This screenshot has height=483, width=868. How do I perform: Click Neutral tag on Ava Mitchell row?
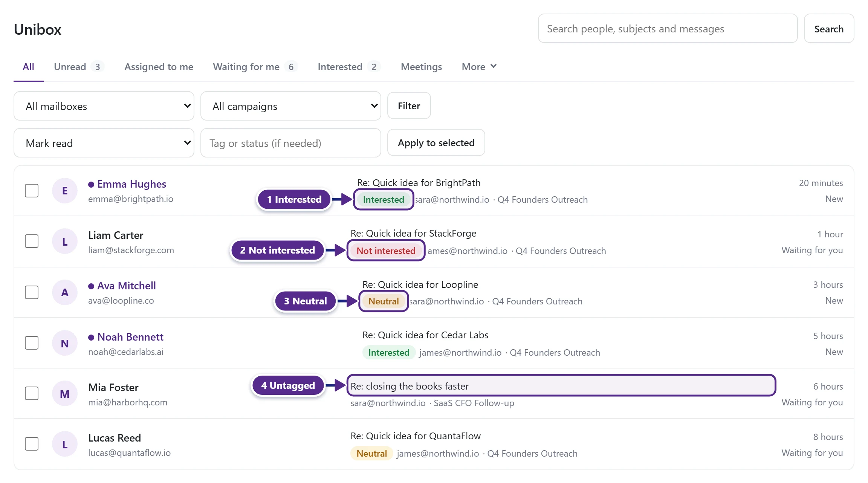384,301
